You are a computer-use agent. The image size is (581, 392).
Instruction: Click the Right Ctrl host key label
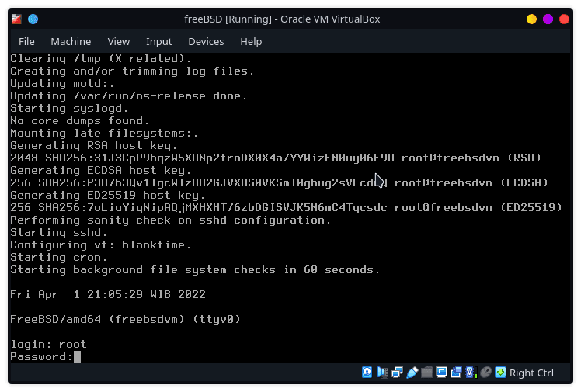click(x=531, y=373)
